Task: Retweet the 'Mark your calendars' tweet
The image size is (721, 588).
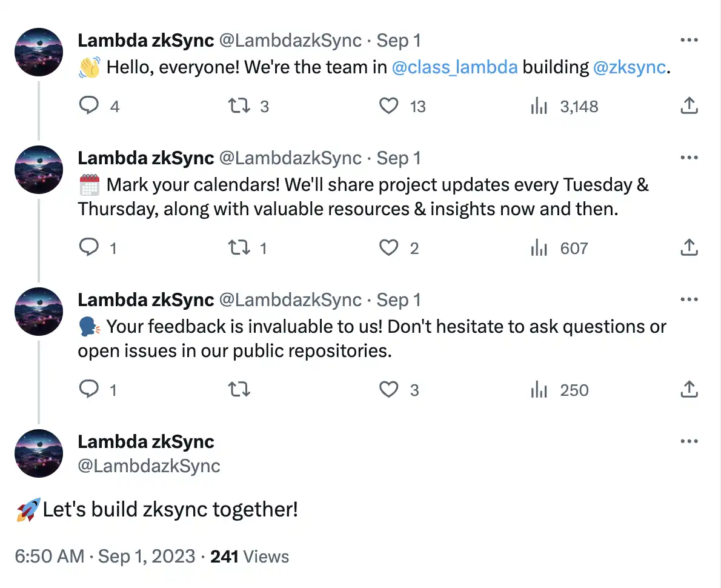Action: click(238, 248)
